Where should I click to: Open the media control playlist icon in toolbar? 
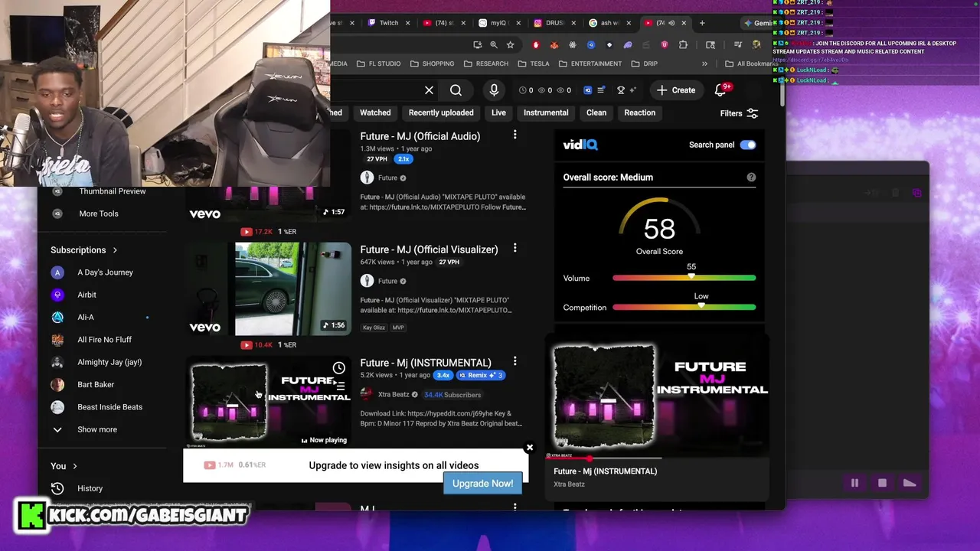click(738, 45)
